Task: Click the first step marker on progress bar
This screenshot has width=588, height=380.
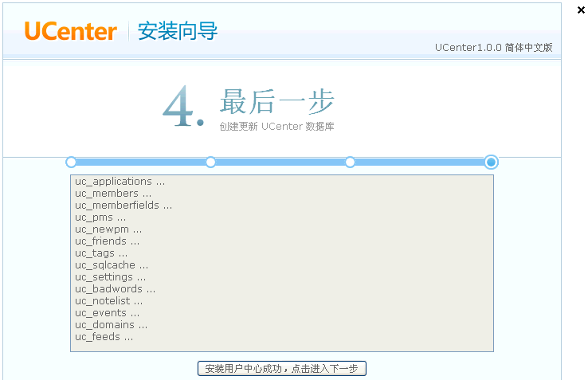Action: pos(71,162)
